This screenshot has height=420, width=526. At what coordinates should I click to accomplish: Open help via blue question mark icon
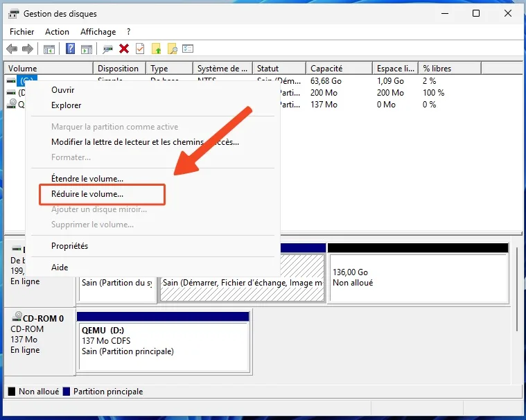(71, 49)
